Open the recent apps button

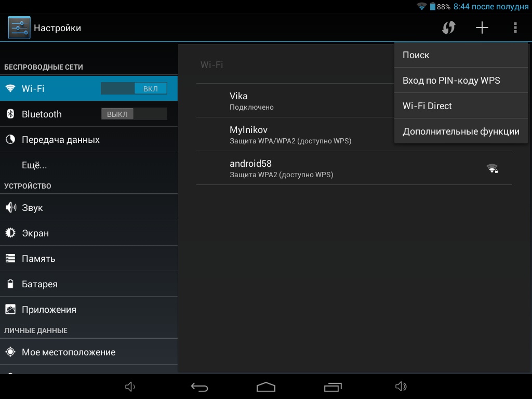(x=332, y=387)
